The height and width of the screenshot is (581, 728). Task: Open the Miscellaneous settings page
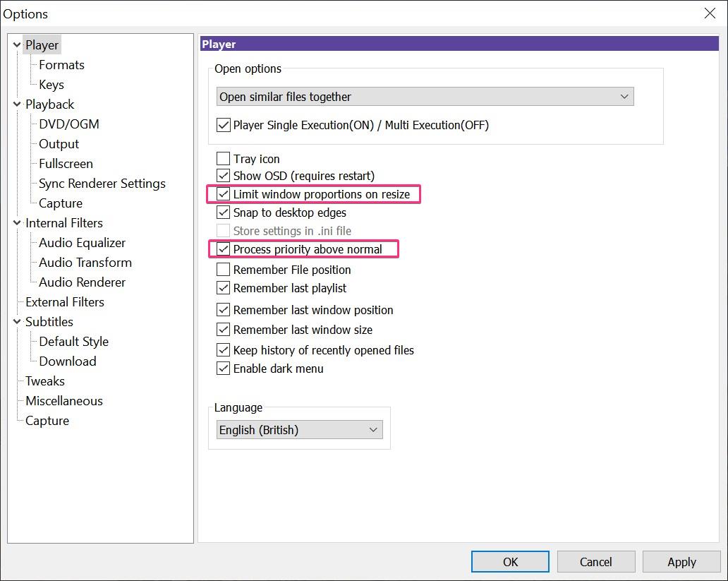click(63, 400)
